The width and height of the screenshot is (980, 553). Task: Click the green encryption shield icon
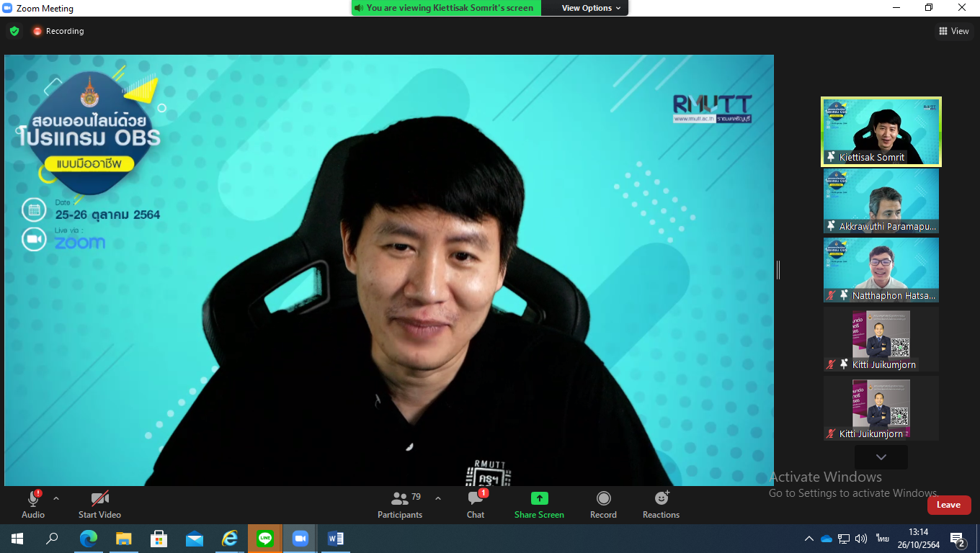coord(14,31)
